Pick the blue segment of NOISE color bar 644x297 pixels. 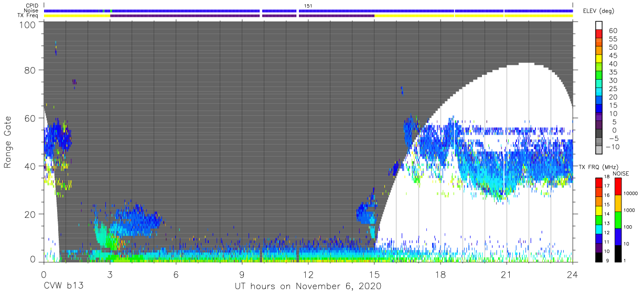click(617, 236)
